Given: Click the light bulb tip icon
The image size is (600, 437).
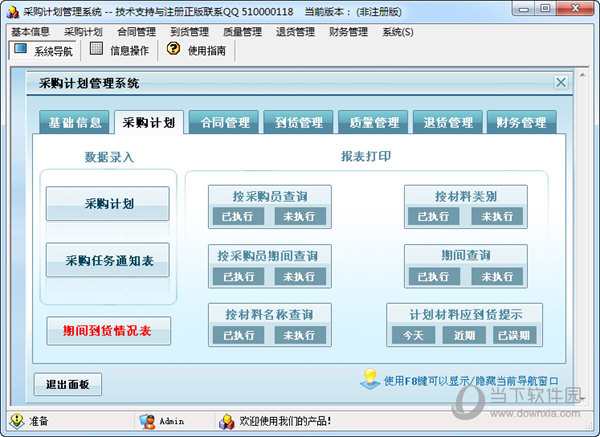Looking at the screenshot, I should tap(370, 379).
